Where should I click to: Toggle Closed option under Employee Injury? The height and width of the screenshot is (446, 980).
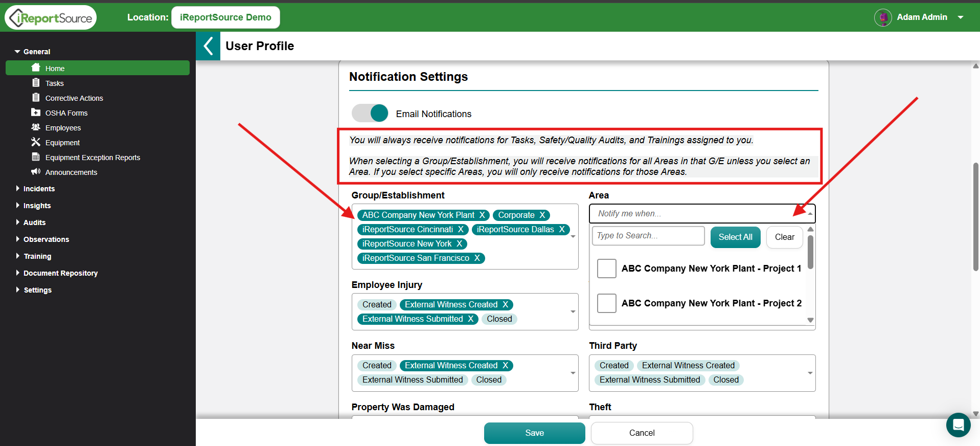click(499, 319)
